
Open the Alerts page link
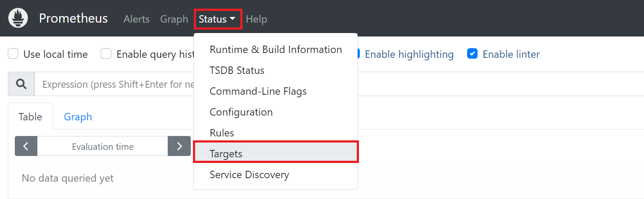136,19
